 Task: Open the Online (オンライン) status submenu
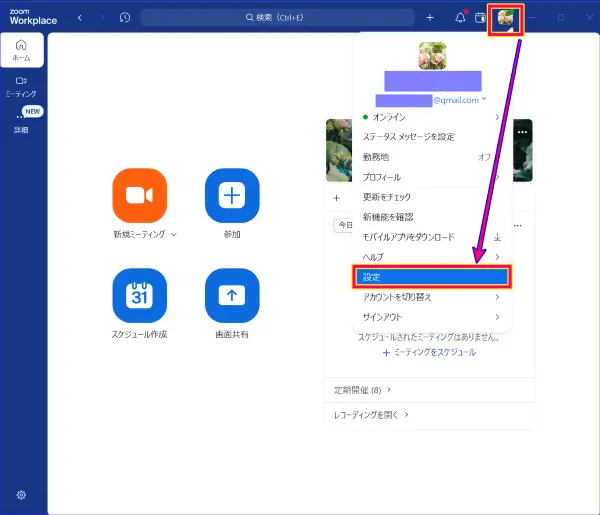pyautogui.click(x=432, y=117)
